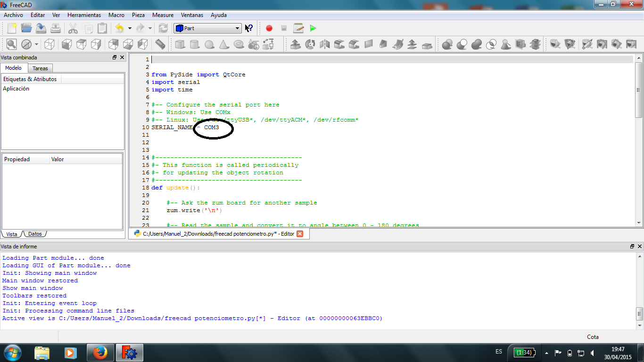Set axonometric view
This screenshot has height=362, width=644.
click(x=50, y=44)
